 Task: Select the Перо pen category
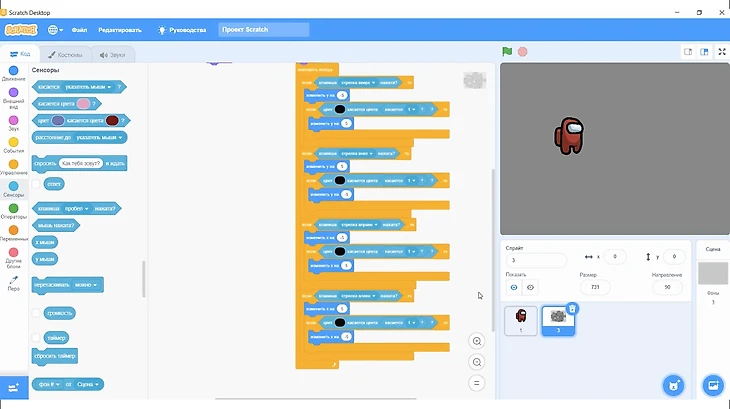point(14,283)
